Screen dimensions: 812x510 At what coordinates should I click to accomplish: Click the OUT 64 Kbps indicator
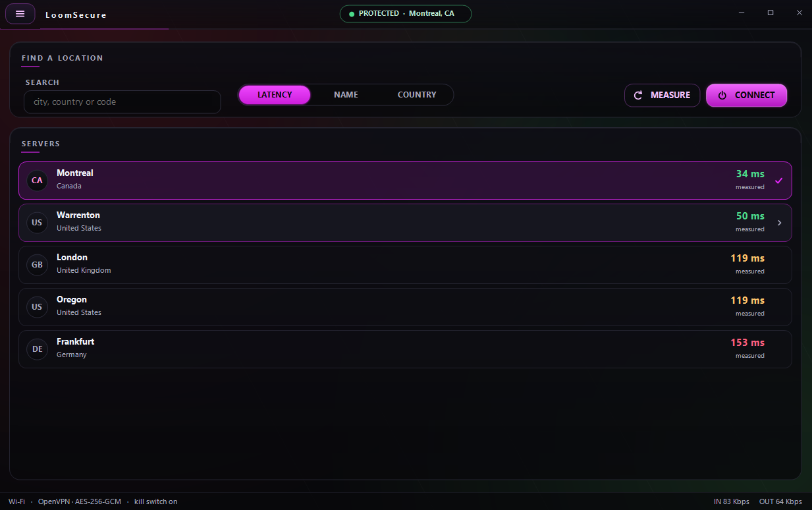(780, 502)
